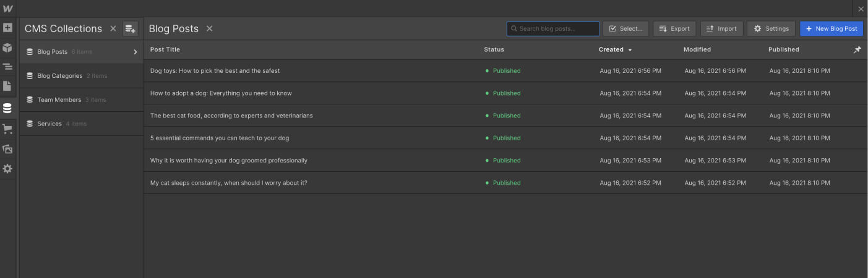Close the editor with top-right X
The height and width of the screenshot is (278, 868).
(861, 9)
